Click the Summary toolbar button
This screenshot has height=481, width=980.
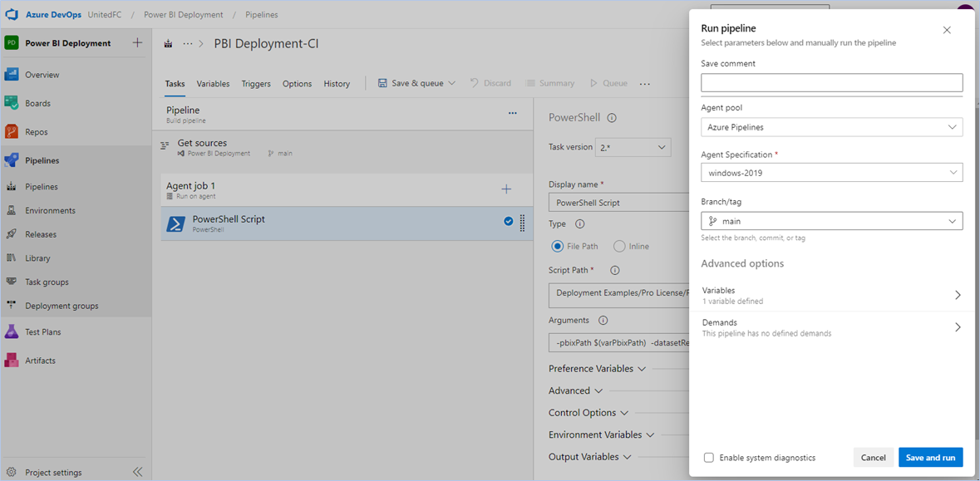pos(549,83)
